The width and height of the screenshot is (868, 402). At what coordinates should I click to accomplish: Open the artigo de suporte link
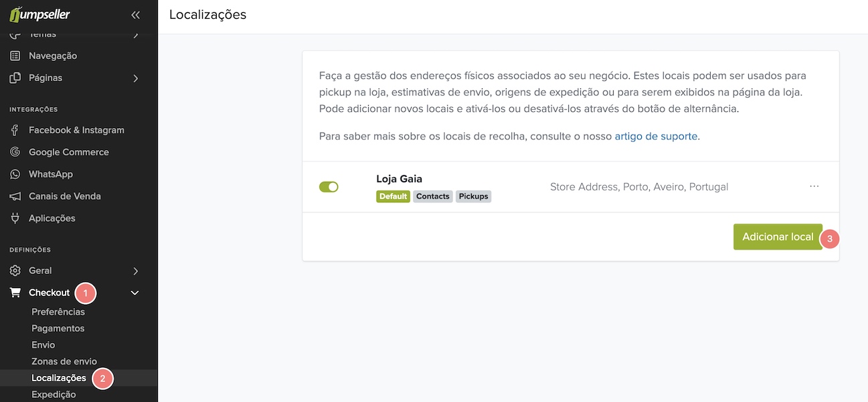(x=656, y=136)
